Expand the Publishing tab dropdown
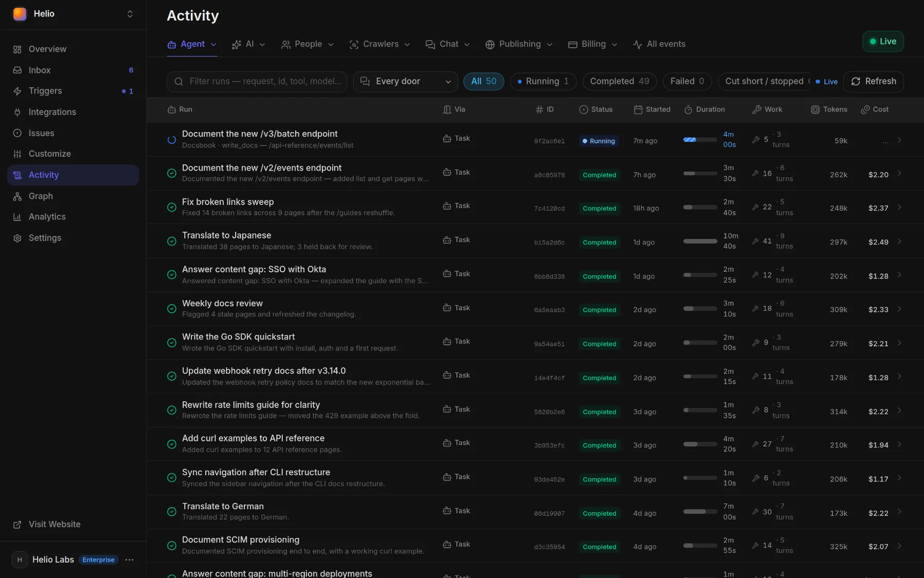924x578 pixels. pos(550,45)
